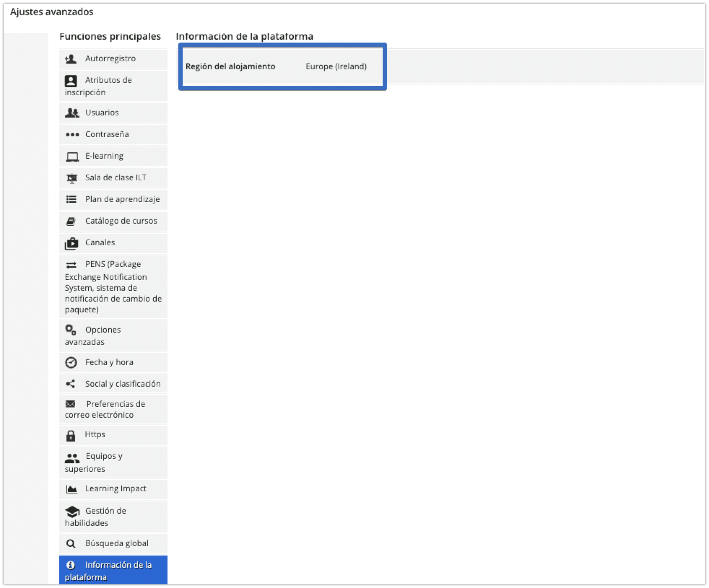709x588 pixels.
Task: Click the Learning Impact chart icon
Action: tap(71, 489)
